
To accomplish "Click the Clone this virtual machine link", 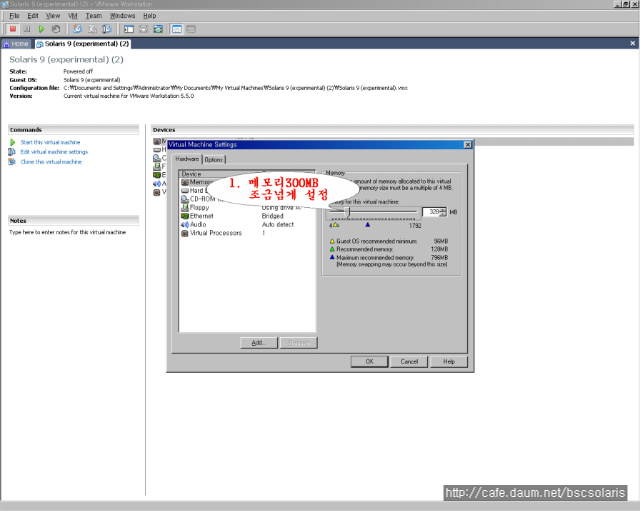I will 51,162.
